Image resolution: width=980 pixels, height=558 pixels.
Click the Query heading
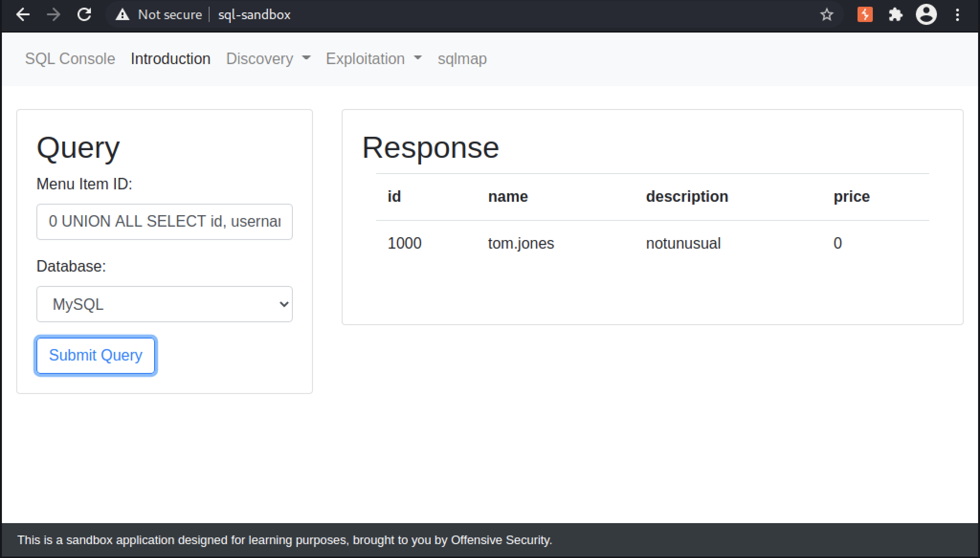tap(78, 147)
